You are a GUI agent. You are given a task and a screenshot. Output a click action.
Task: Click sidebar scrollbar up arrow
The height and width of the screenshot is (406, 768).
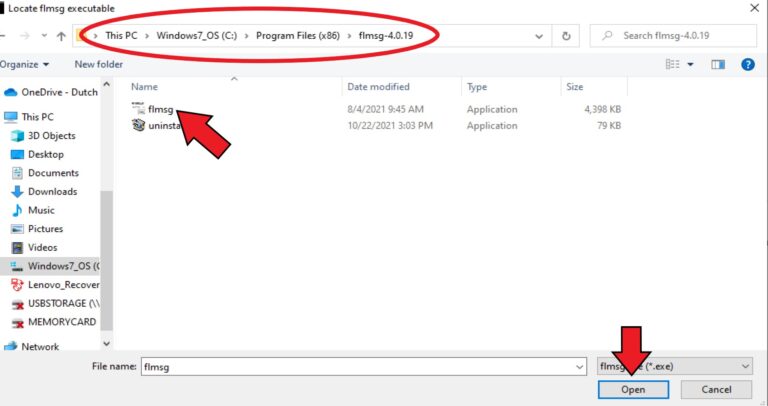(x=107, y=85)
